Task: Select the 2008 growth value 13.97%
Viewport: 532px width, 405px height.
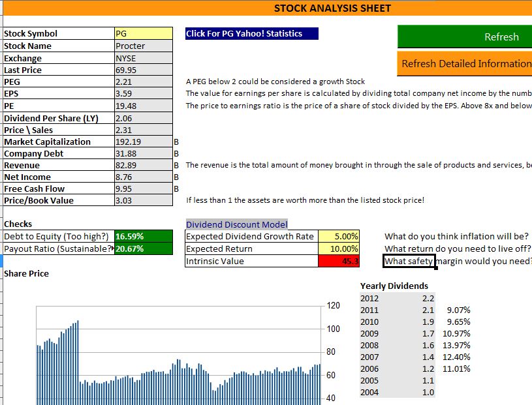Action: click(x=456, y=346)
